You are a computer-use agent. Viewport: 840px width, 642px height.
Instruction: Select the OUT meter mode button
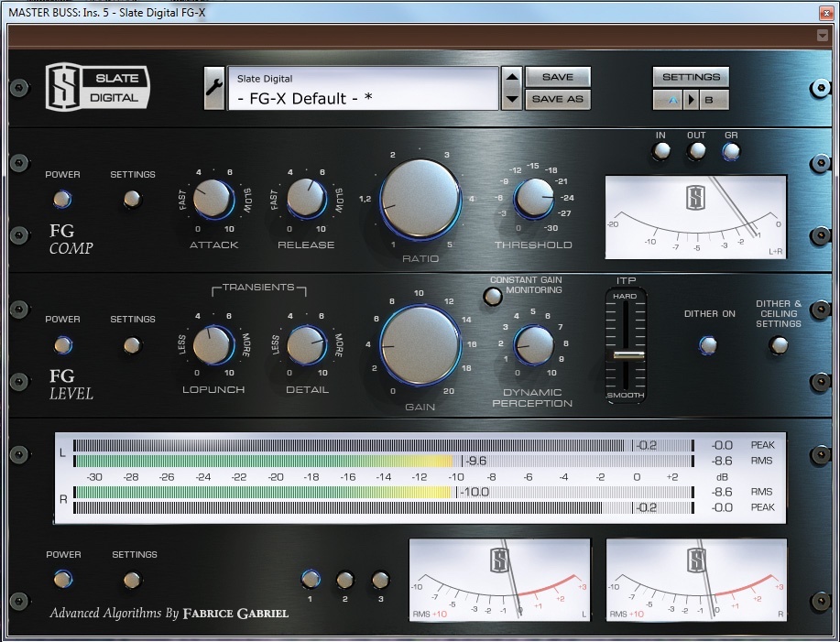696,151
